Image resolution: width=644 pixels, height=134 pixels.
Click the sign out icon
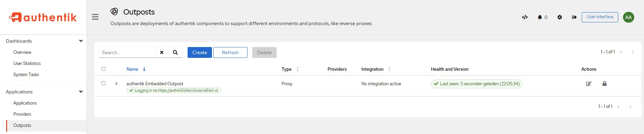[x=574, y=17]
